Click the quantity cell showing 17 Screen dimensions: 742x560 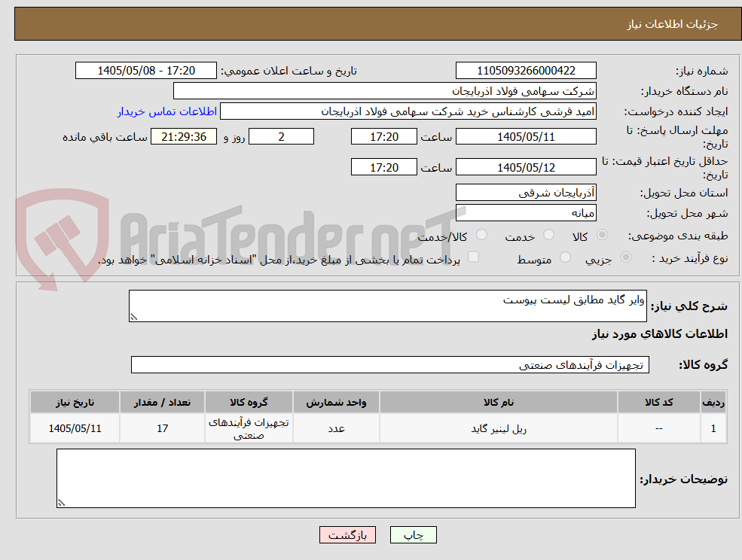point(162,428)
